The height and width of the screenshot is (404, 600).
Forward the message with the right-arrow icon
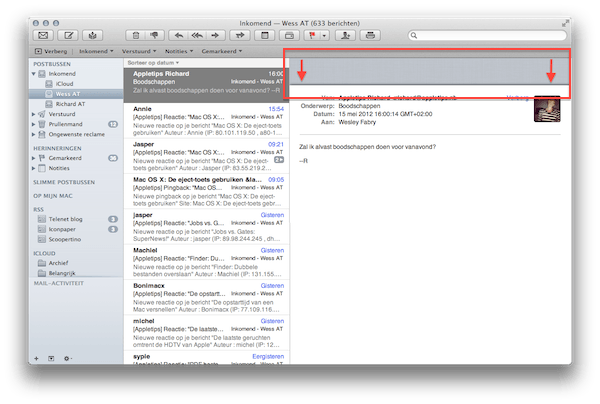[215, 36]
